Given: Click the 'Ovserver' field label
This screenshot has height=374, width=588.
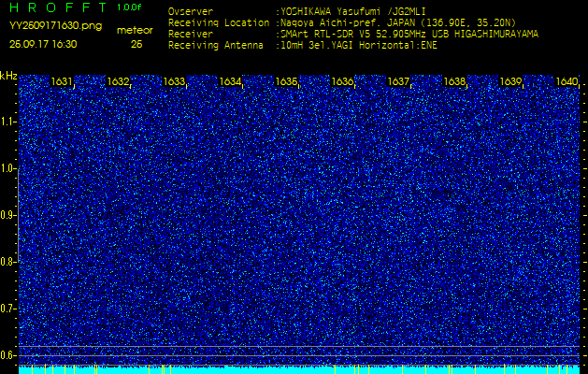Looking at the screenshot, I should 191,11.
